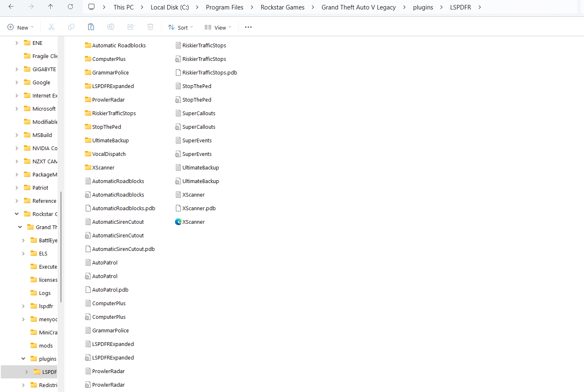This screenshot has height=392, width=584.
Task: Click the Copy toolbar icon
Action: tap(71, 27)
